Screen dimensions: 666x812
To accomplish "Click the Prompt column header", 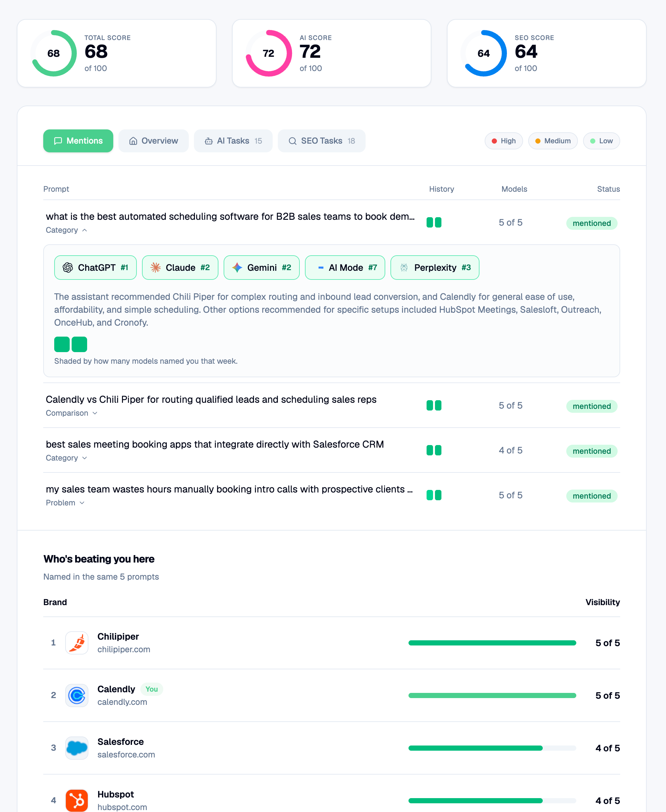I will [56, 189].
